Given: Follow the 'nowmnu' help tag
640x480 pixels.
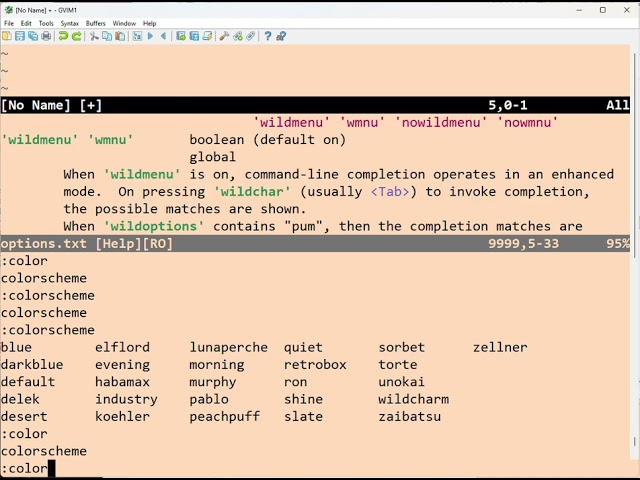Looking at the screenshot, I should click(x=527, y=122).
